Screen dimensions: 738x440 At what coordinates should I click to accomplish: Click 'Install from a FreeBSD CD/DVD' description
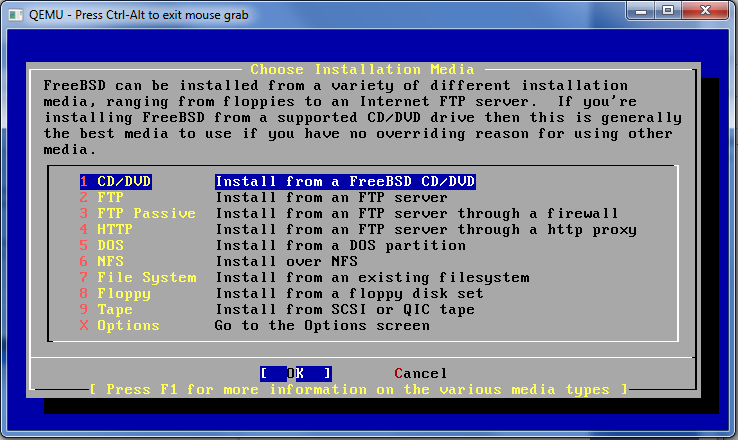(345, 182)
